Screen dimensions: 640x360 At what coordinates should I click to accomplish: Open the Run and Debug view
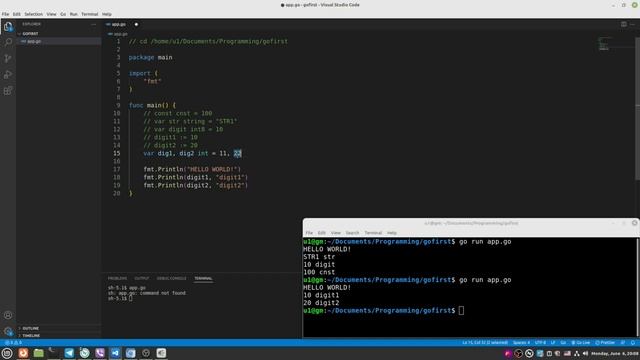click(x=8, y=75)
